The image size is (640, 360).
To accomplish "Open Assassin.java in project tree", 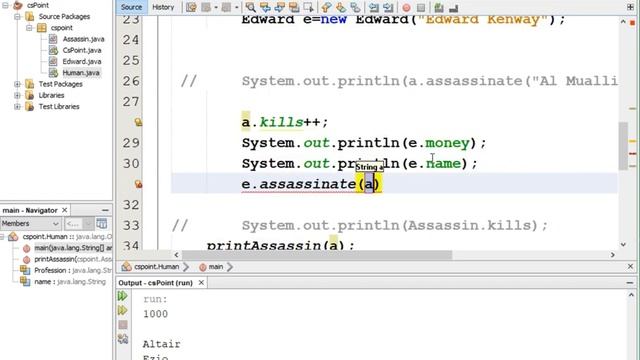I will point(83,39).
